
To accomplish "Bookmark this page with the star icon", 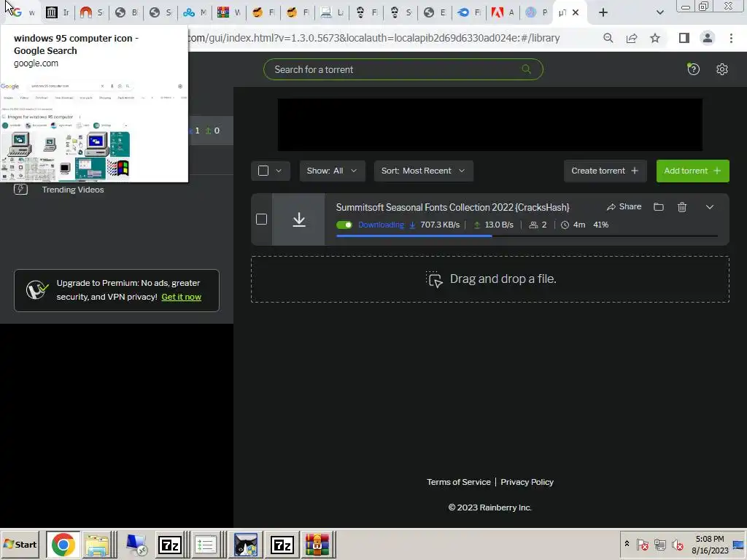I will 655,38.
